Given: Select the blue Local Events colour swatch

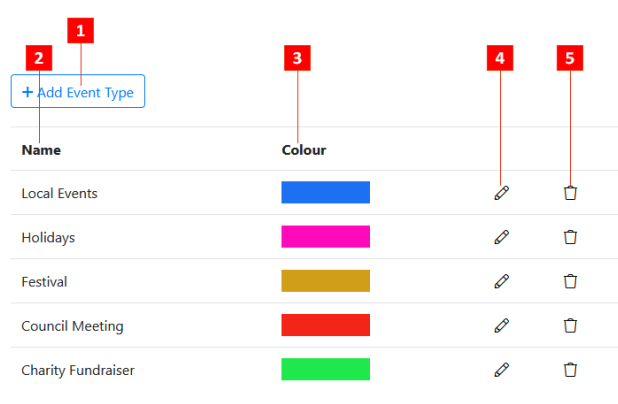Looking at the screenshot, I should click(x=326, y=192).
